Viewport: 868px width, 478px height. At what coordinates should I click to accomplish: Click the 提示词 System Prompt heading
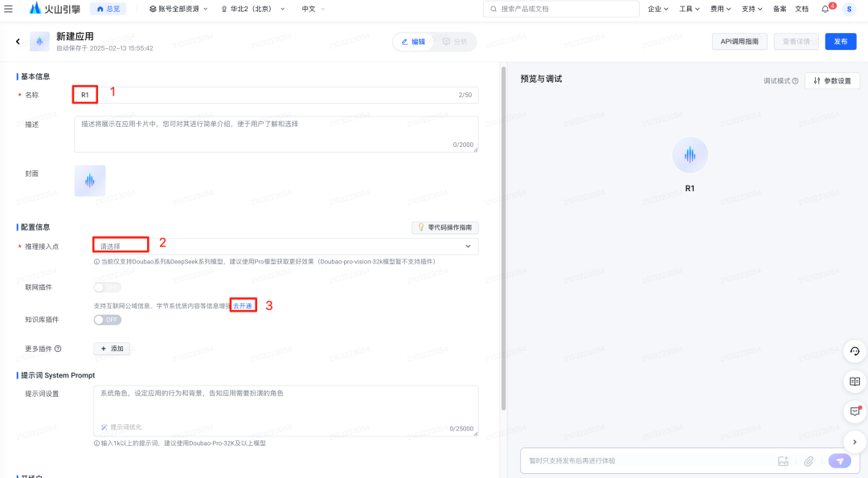58,375
